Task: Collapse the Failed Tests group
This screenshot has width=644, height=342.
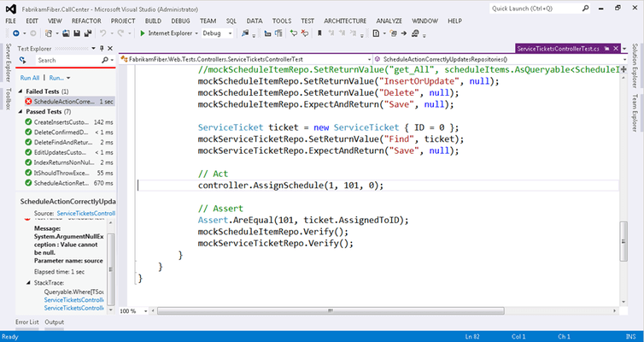Action: [x=21, y=91]
